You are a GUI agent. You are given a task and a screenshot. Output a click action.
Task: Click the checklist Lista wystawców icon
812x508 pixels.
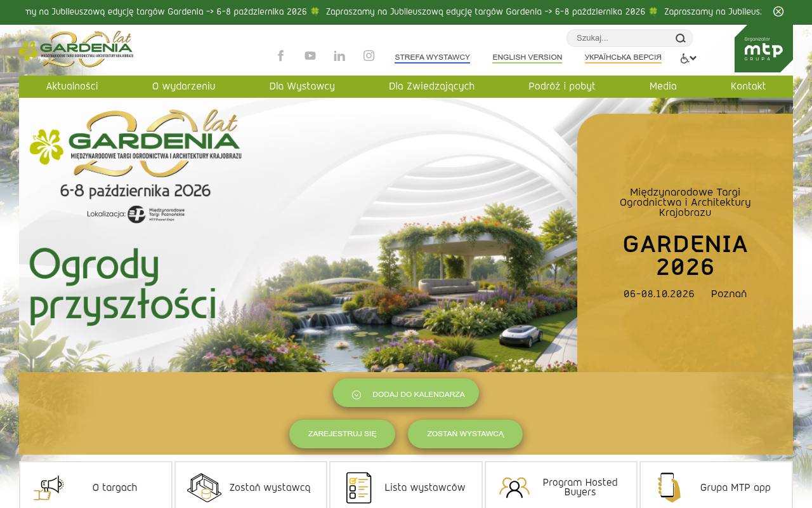[359, 488]
